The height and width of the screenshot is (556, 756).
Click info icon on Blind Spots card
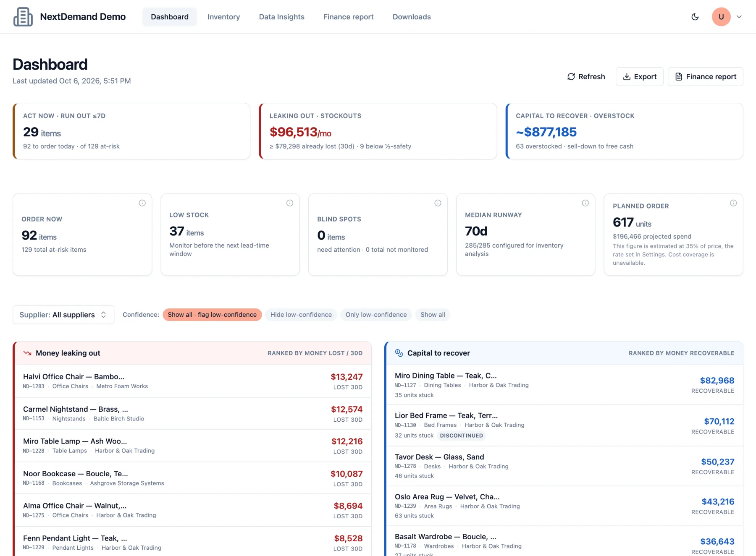(438, 203)
